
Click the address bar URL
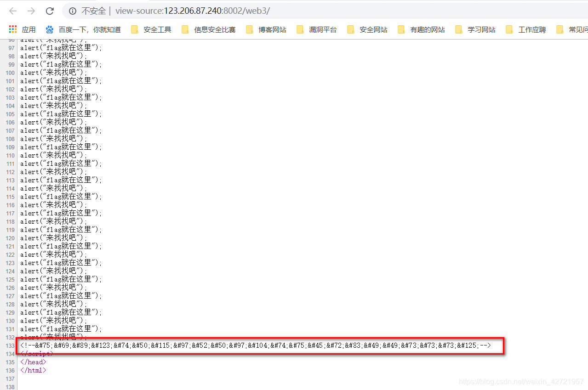193,11
